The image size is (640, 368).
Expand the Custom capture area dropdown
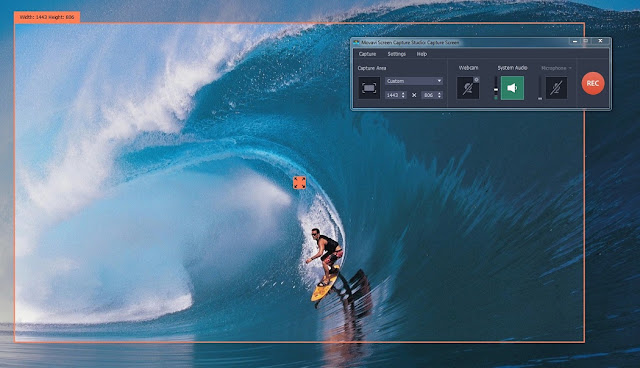[x=414, y=81]
